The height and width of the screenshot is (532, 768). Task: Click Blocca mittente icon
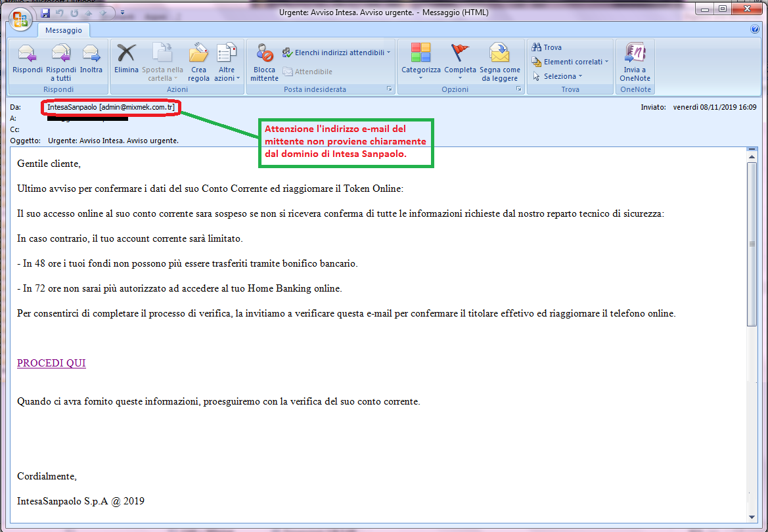click(x=265, y=62)
